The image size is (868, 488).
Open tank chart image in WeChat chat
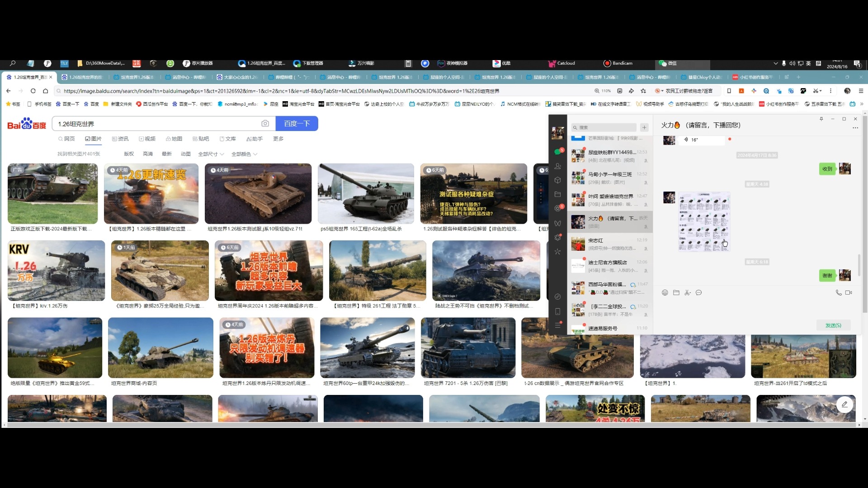pyautogui.click(x=704, y=221)
